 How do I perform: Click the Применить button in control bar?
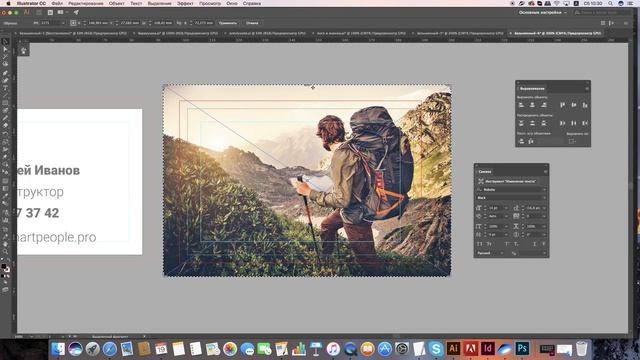pos(228,23)
